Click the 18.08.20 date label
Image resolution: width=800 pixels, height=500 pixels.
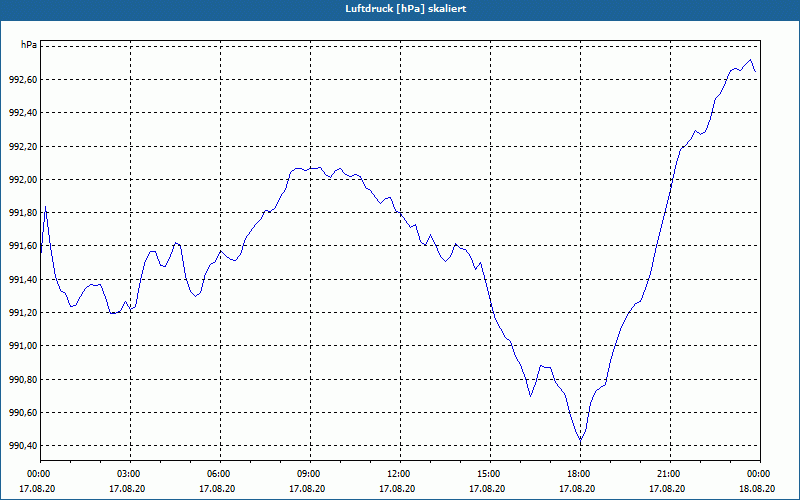[x=757, y=488]
